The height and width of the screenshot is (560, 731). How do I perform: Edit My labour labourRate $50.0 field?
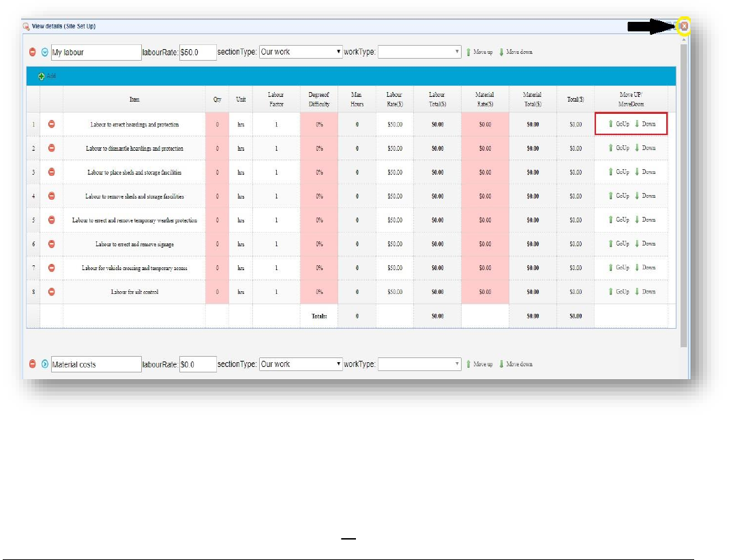coord(198,53)
